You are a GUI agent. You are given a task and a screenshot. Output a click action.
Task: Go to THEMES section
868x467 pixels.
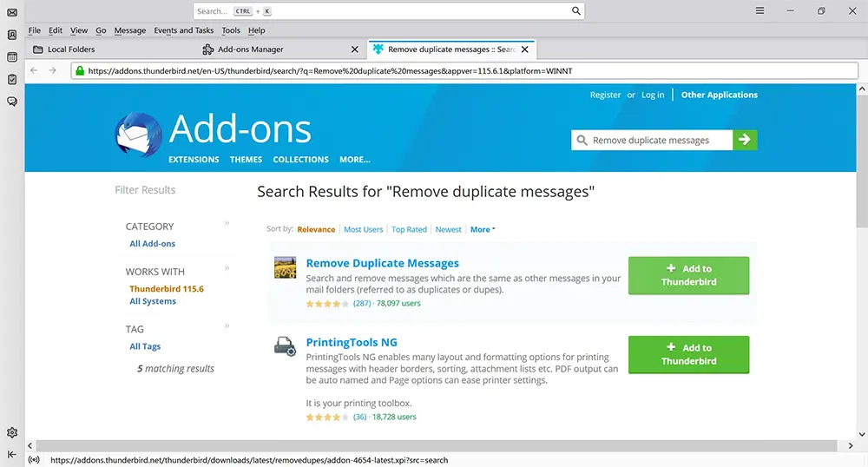tap(246, 160)
